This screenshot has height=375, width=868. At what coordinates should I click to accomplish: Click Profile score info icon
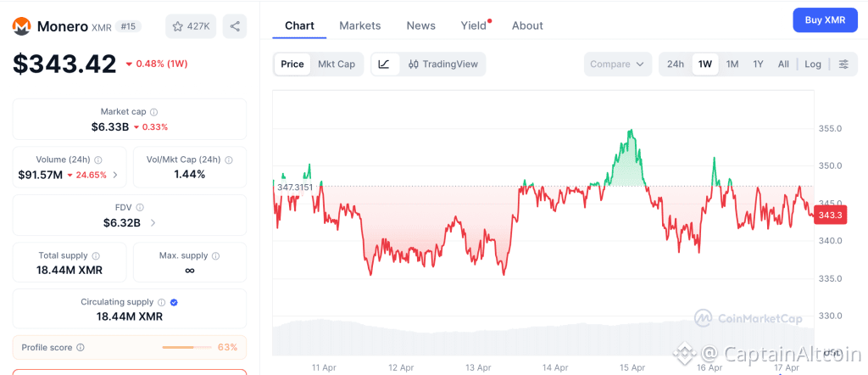point(81,347)
